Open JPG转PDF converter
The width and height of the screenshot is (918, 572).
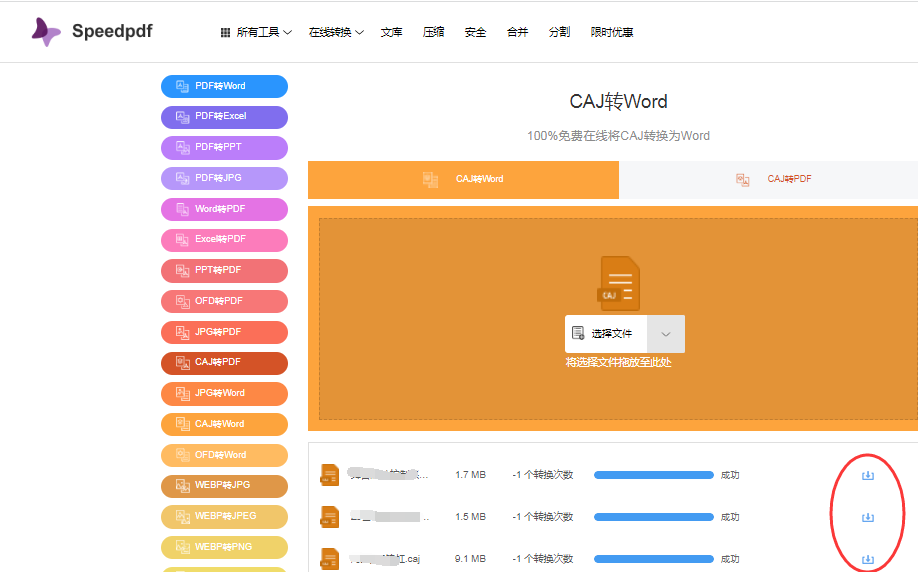(224, 332)
